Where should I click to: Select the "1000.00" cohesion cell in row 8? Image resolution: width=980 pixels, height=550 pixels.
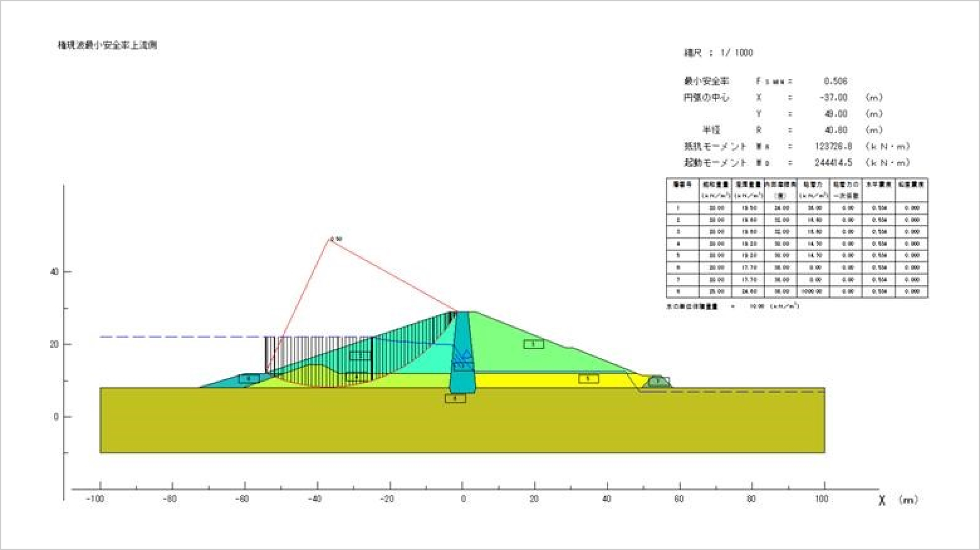pyautogui.click(x=814, y=291)
